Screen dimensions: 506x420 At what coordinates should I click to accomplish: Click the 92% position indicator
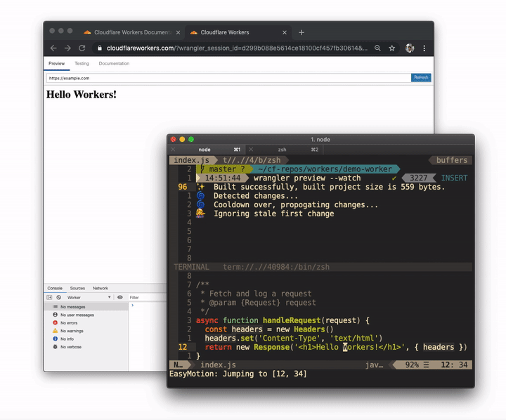(412, 365)
